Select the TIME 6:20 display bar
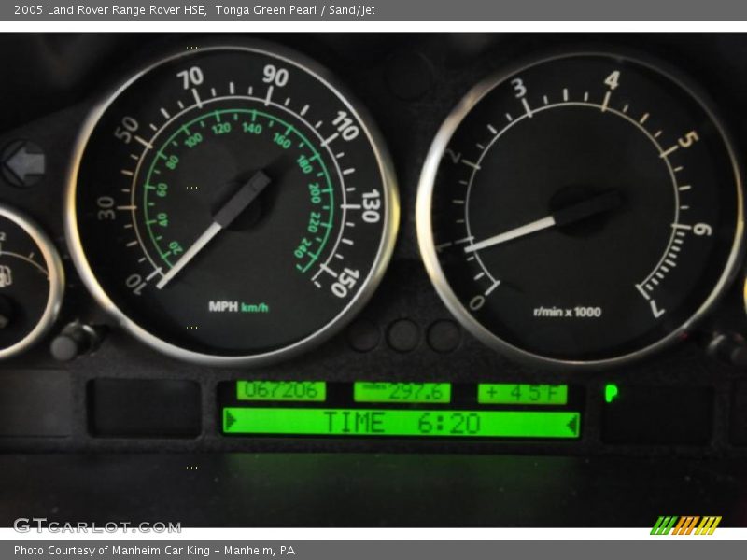The image size is (747, 560). 402,422
